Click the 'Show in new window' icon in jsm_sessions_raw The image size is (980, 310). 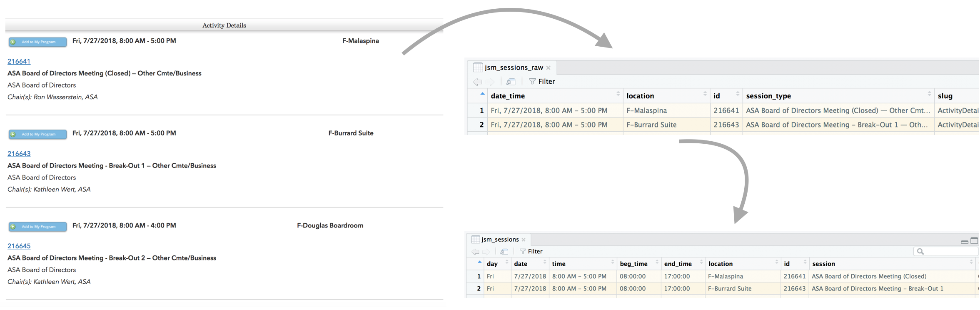(511, 82)
